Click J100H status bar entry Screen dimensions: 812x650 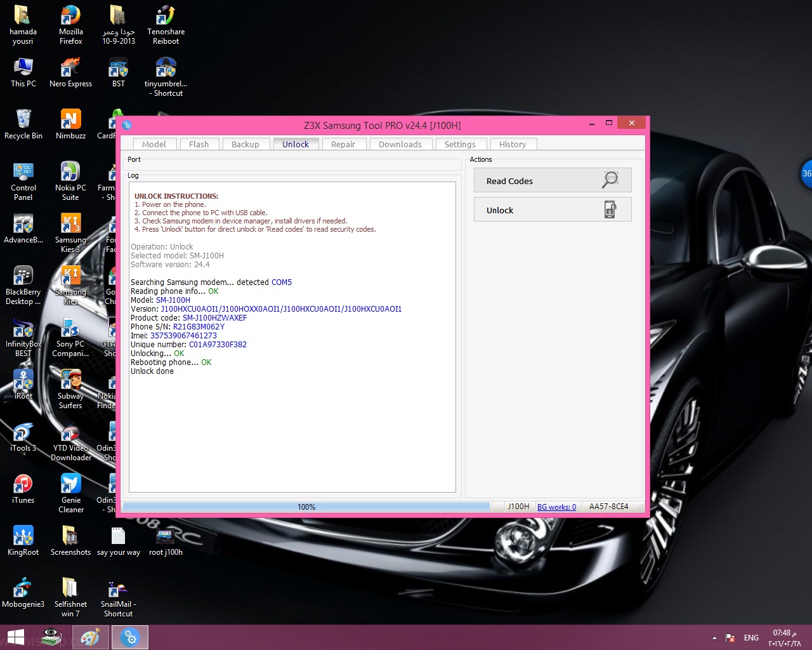point(518,507)
